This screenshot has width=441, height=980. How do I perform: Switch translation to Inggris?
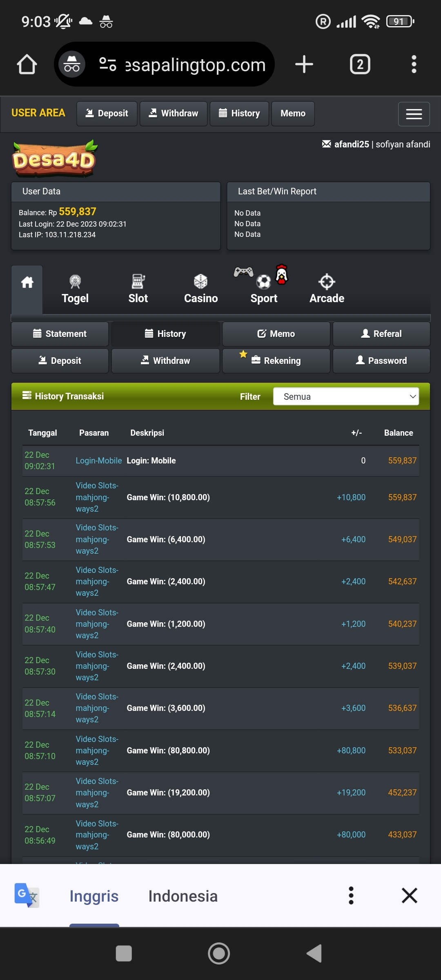coord(94,896)
